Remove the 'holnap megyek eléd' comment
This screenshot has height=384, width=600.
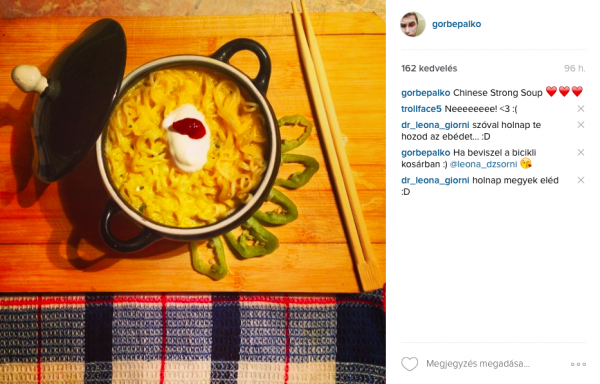(x=580, y=180)
